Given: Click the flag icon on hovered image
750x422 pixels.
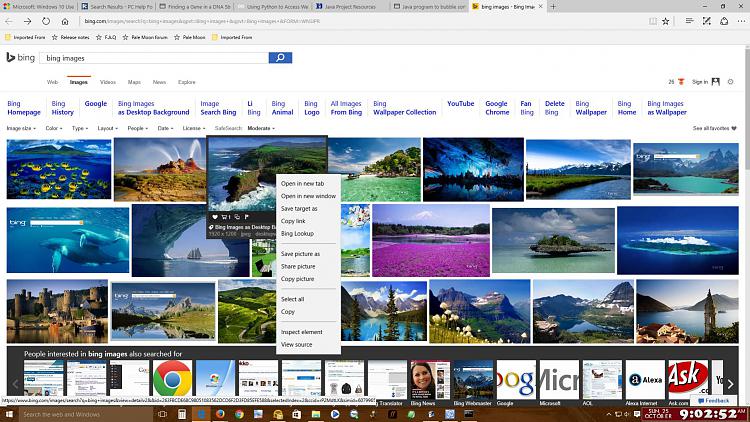Looking at the screenshot, I should coord(247,217).
